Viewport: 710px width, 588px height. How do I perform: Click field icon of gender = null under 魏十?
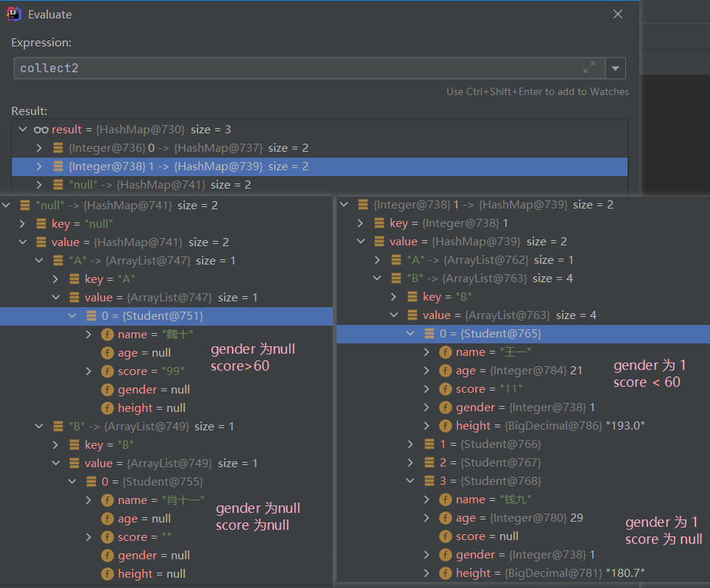pos(108,390)
